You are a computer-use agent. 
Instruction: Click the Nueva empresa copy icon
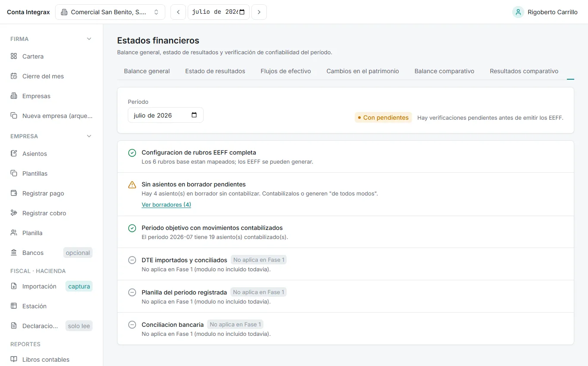[x=14, y=116]
